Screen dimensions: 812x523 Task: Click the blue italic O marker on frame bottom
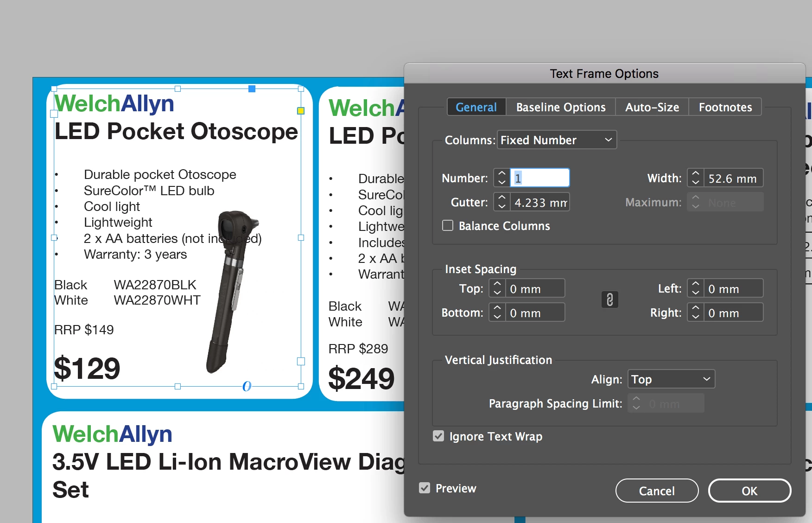coord(247,386)
